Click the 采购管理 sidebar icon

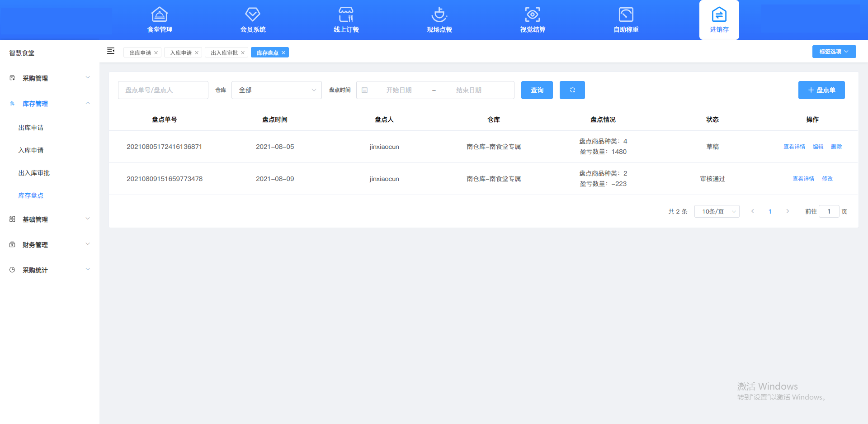(12, 77)
